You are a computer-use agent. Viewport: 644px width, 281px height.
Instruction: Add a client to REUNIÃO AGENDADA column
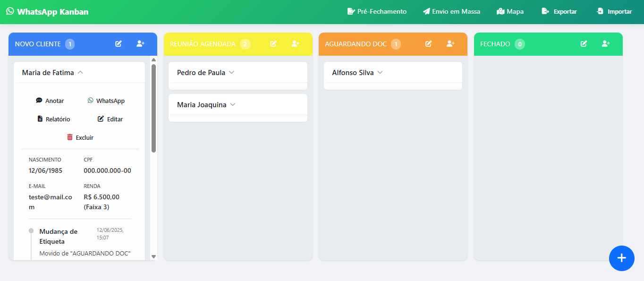click(x=295, y=44)
